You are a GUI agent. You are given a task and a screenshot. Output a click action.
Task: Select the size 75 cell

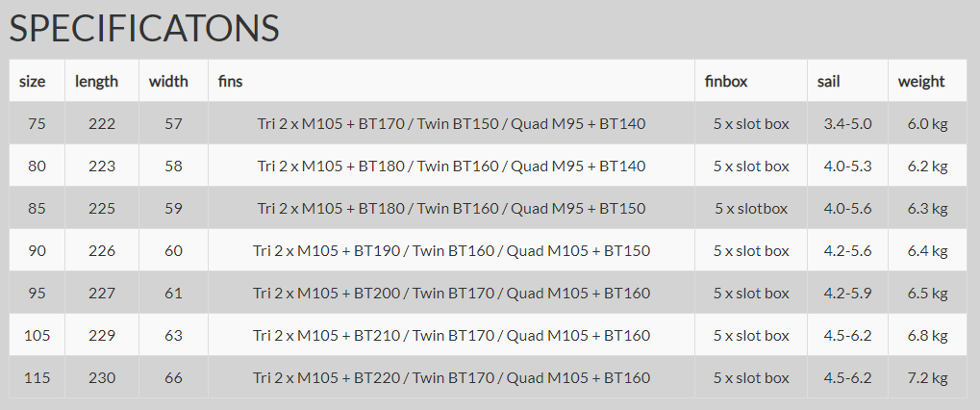click(37, 124)
